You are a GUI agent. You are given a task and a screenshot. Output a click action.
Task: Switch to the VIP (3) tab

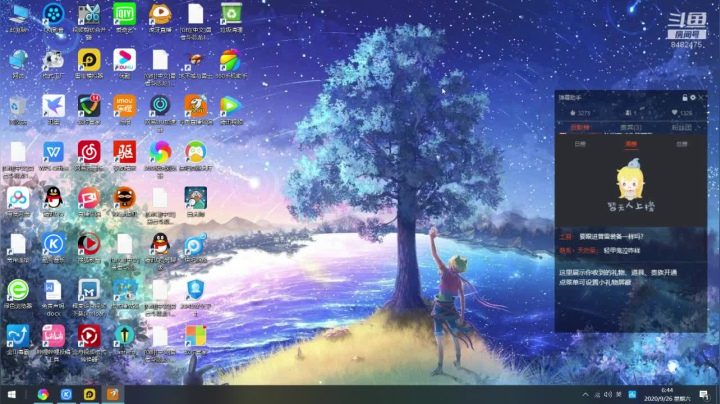click(x=631, y=127)
